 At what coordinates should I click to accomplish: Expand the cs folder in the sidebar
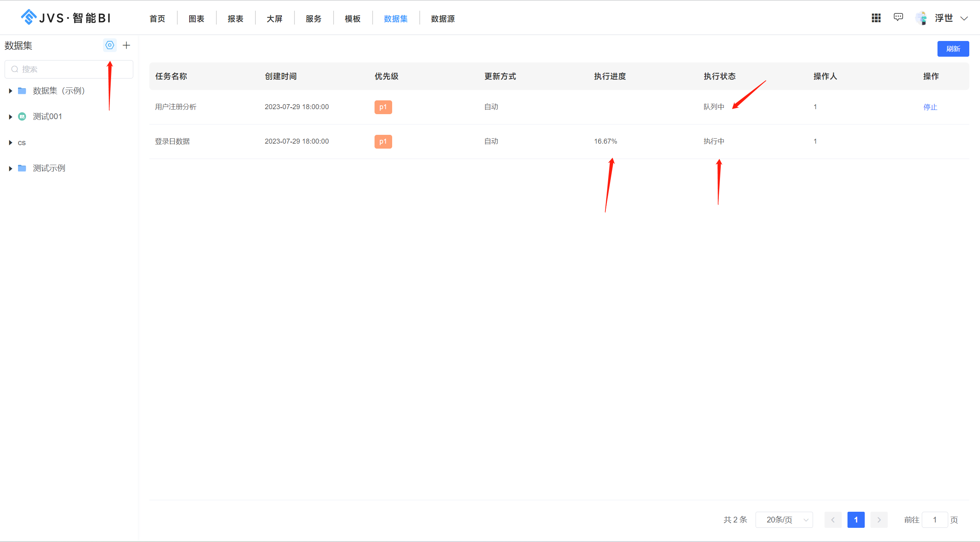(x=10, y=142)
